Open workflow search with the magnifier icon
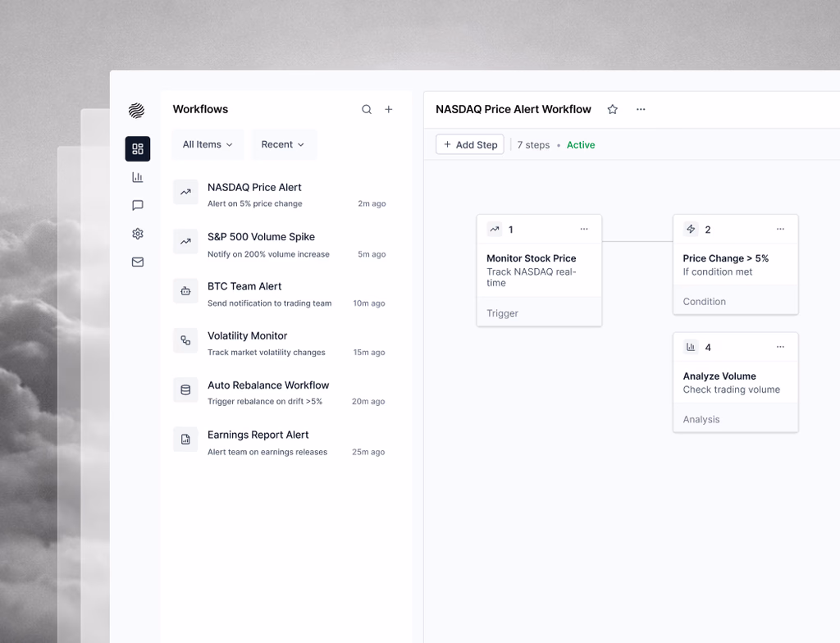This screenshot has width=840, height=643. 366,108
